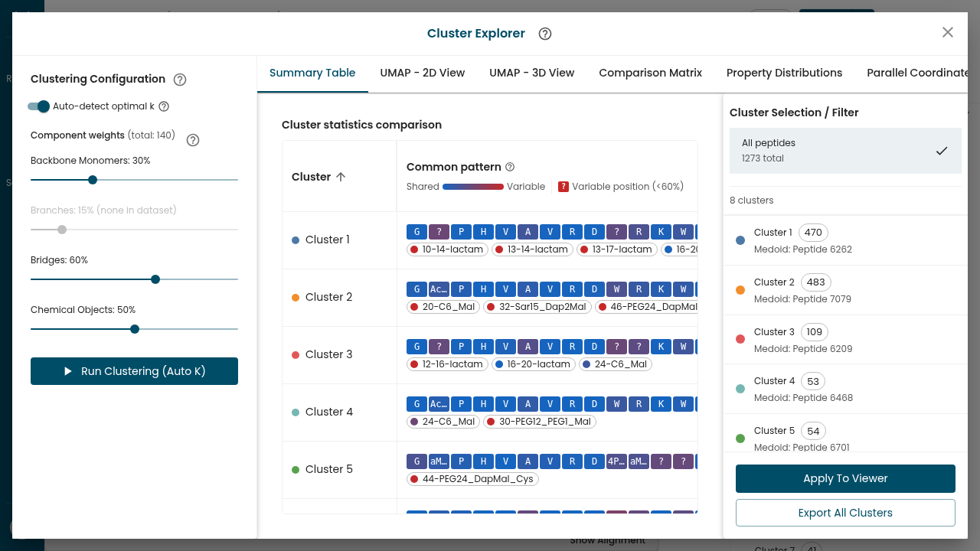Select the All peptides filter
This screenshot has width=980, height=551.
click(x=845, y=151)
